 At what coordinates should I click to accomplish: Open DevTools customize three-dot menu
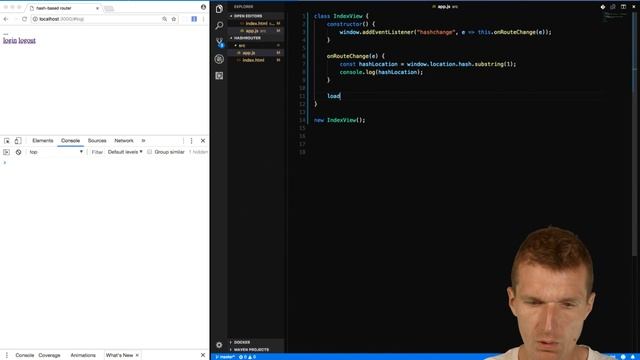(x=191, y=141)
